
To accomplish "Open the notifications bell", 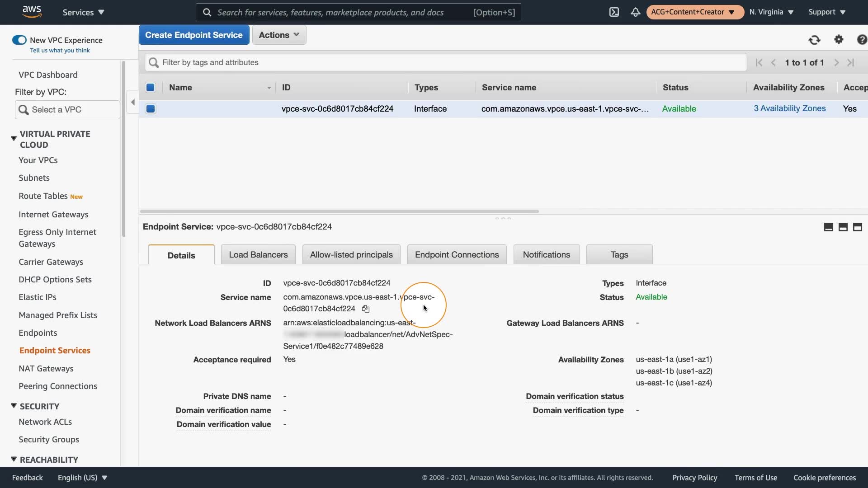I will point(635,12).
